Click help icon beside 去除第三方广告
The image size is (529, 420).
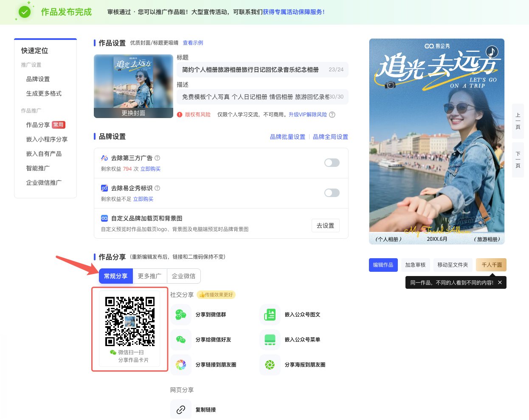pos(158,158)
